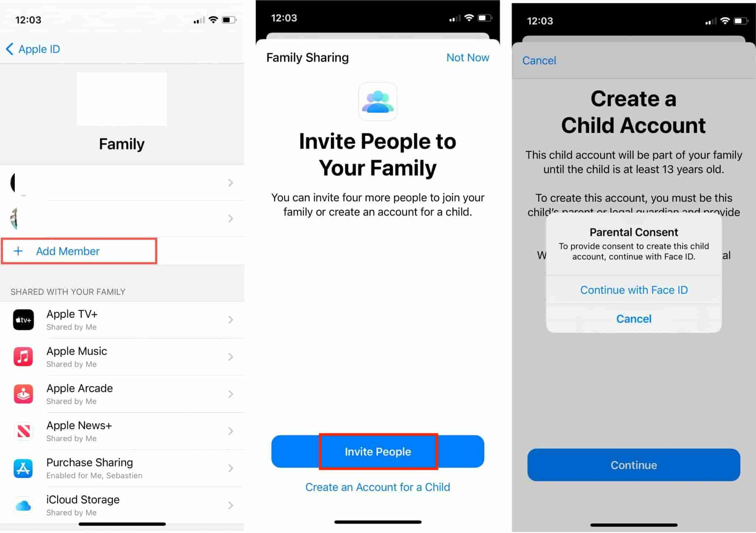Tap Not Now in Family Sharing screen
The image size is (756, 533).
468,56
